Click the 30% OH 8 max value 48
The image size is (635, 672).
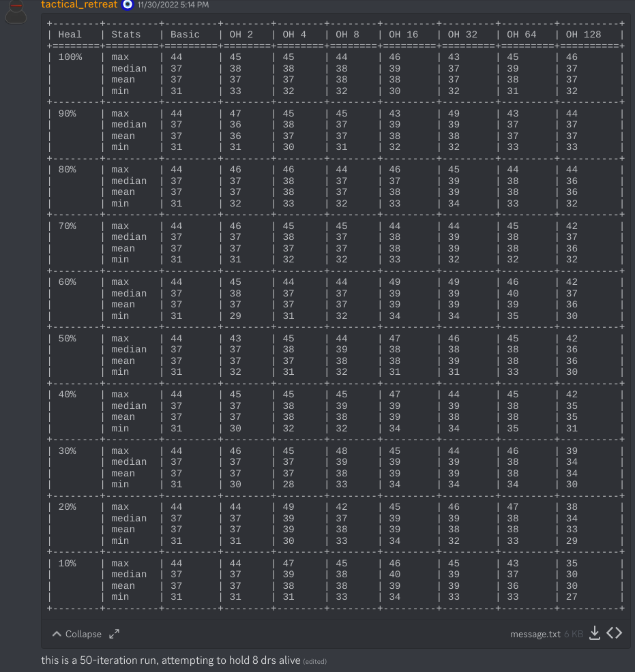point(341,451)
